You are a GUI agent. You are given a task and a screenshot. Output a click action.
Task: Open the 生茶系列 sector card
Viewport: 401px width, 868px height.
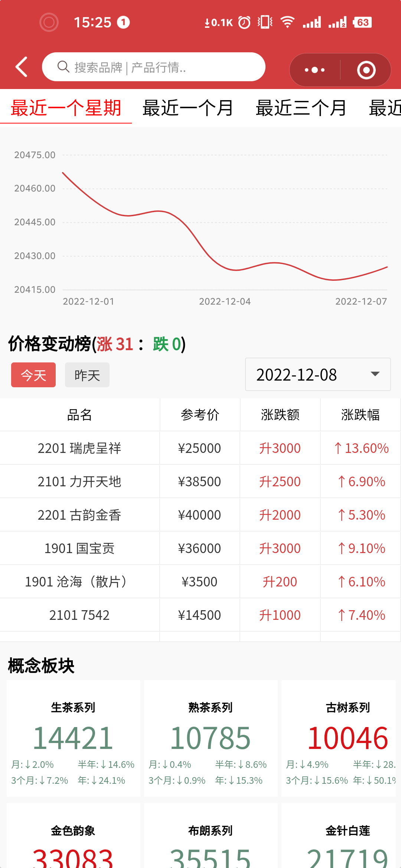pos(73,738)
